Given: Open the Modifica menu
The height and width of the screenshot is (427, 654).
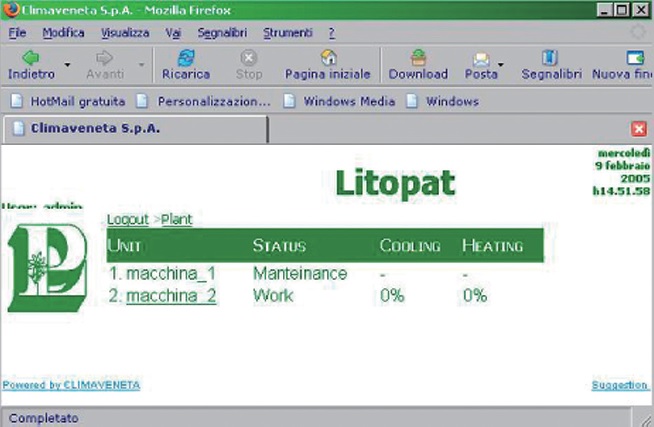Looking at the screenshot, I should point(63,32).
